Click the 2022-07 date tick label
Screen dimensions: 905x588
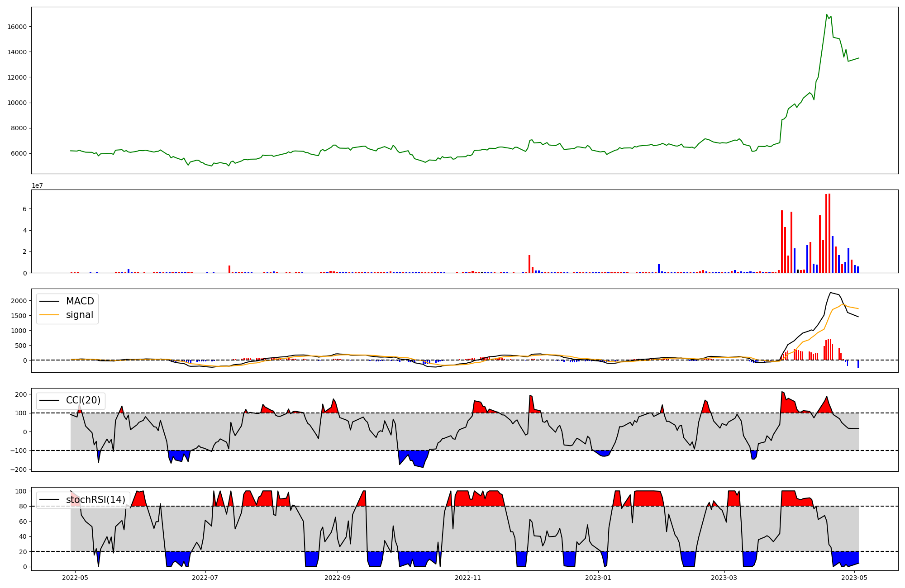[x=205, y=578]
